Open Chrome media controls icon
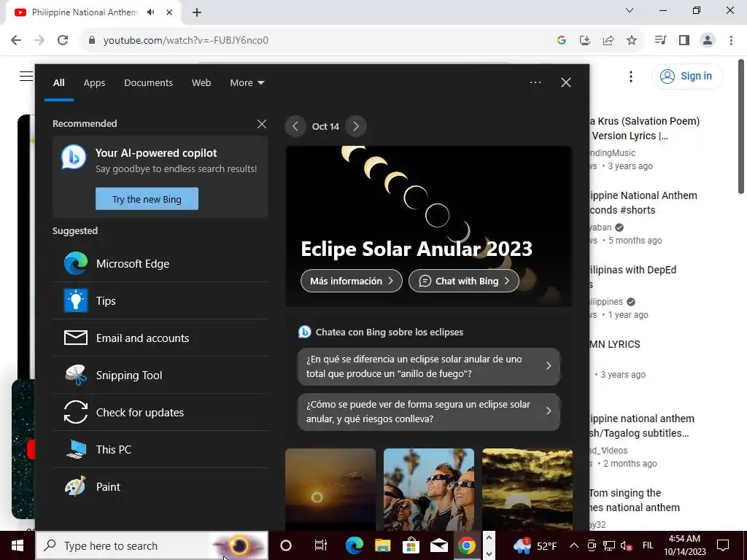Viewport: 747px width, 560px height. (660, 40)
